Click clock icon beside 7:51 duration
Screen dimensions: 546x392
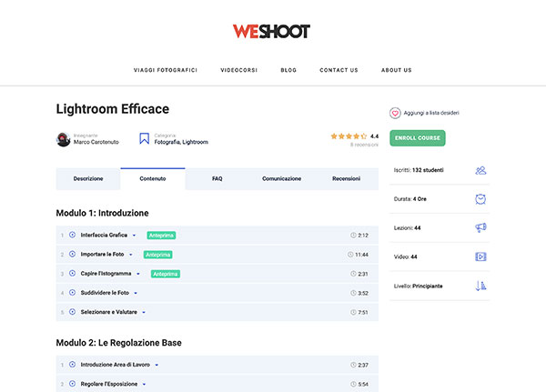(x=353, y=312)
